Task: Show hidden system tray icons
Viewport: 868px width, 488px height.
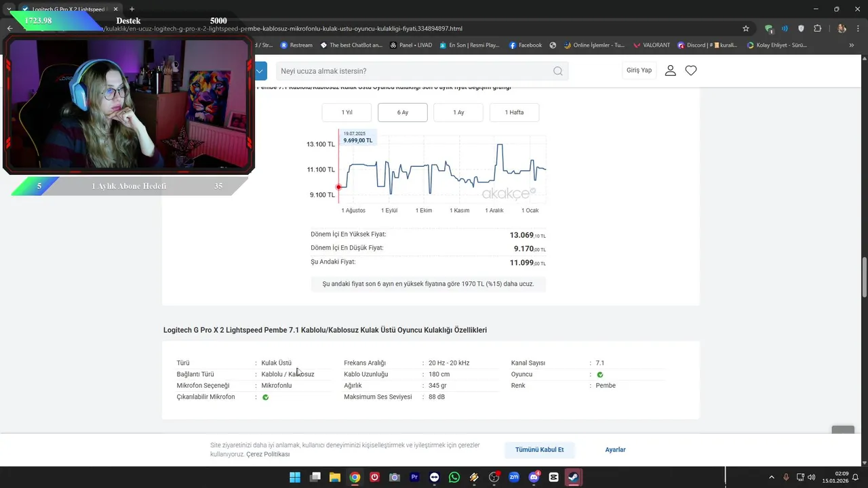Action: [x=771, y=477]
